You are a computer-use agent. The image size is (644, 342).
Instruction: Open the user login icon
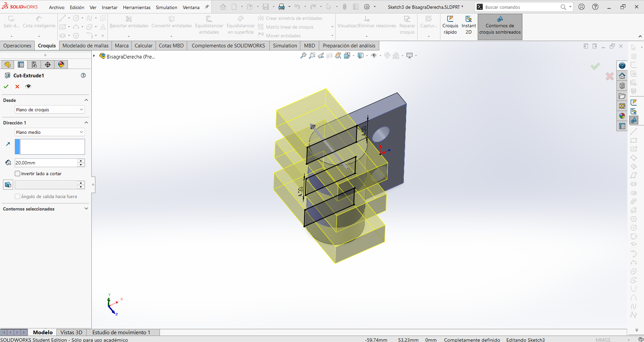[582, 7]
